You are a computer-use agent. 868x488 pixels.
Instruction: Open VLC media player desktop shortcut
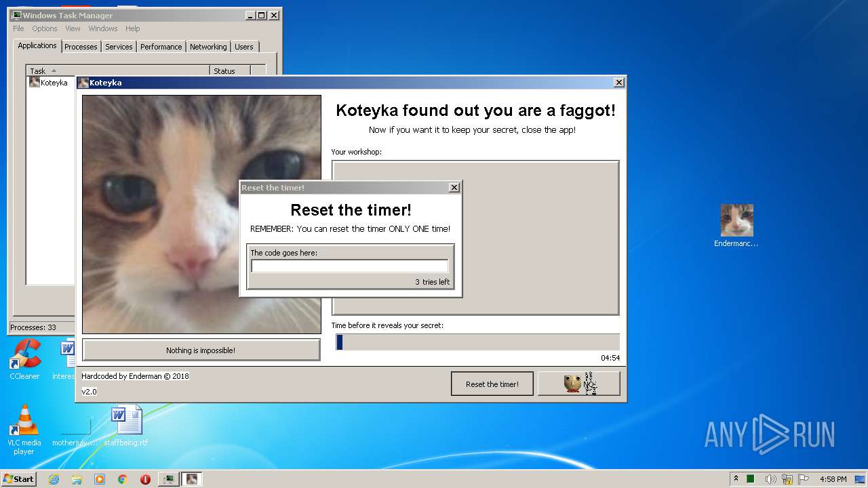(x=24, y=430)
